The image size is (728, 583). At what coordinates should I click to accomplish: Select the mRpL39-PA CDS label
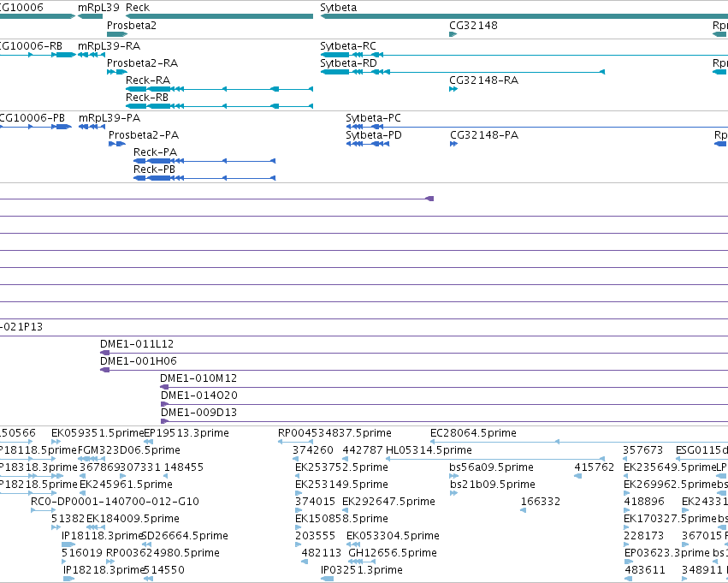point(109,117)
